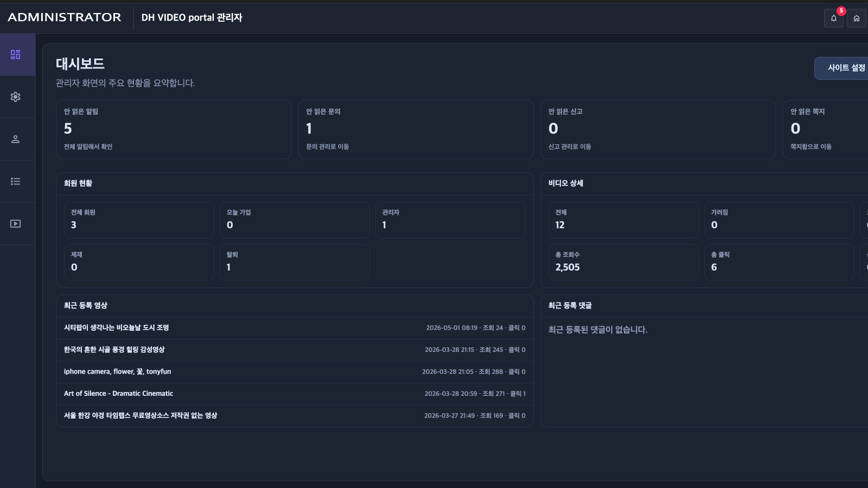Select the 가려짐 stat tile
This screenshot has height=488, width=868.
(x=779, y=220)
